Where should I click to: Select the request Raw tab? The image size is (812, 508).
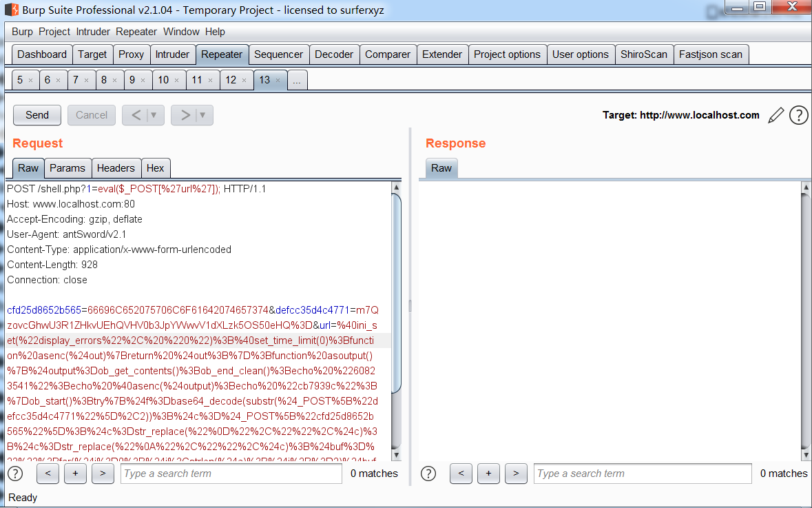[28, 168]
